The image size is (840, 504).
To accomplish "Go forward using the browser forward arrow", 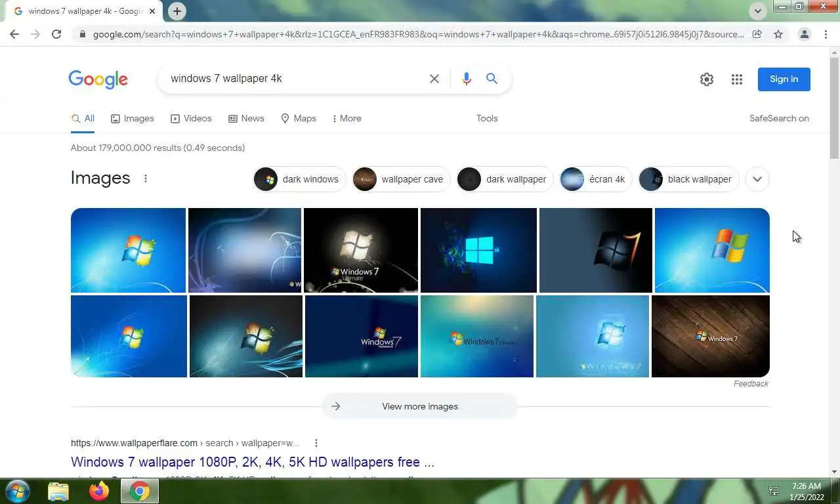I will click(x=35, y=34).
